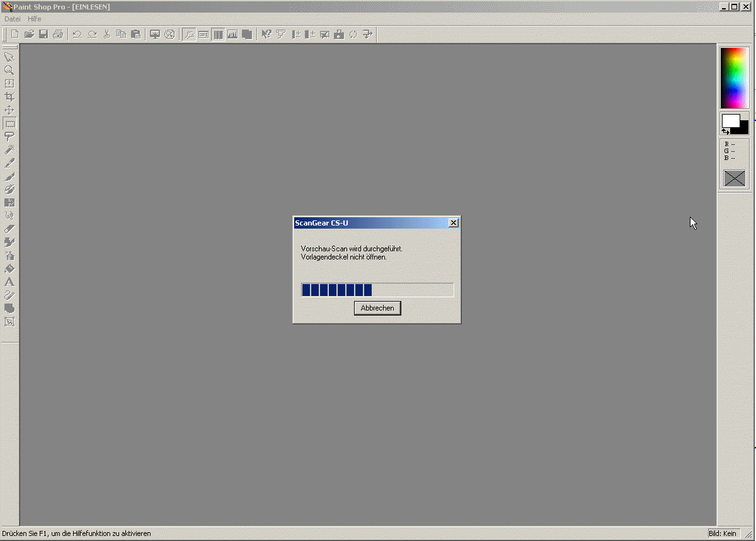Close the ScanGear CS-U dialog

454,223
